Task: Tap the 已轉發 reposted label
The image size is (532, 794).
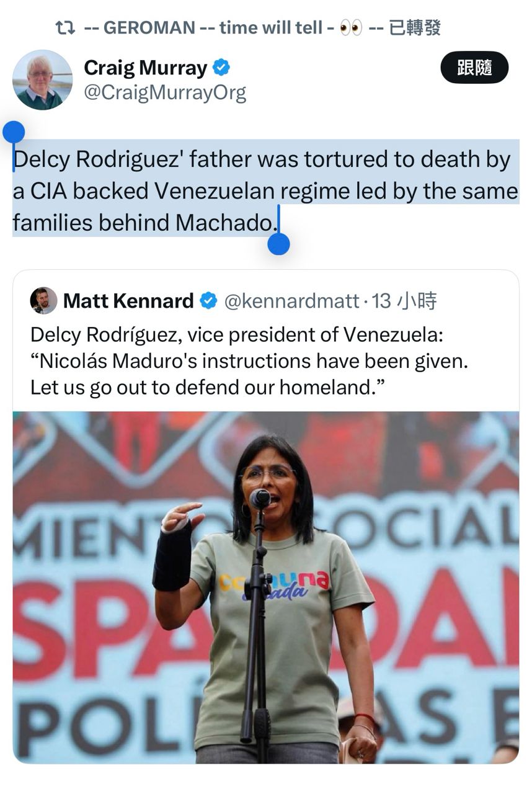Action: (x=415, y=28)
